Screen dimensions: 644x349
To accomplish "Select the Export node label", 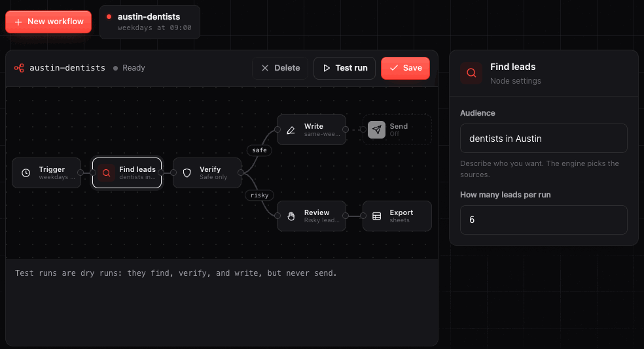I will pos(401,212).
